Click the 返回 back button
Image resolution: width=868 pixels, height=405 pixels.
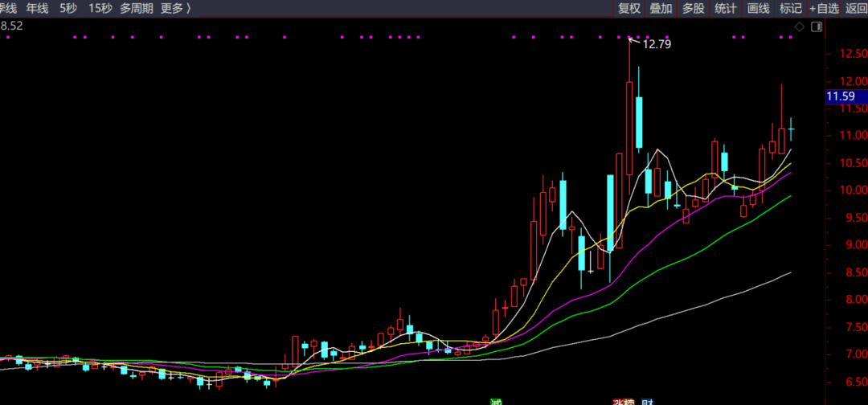(857, 8)
